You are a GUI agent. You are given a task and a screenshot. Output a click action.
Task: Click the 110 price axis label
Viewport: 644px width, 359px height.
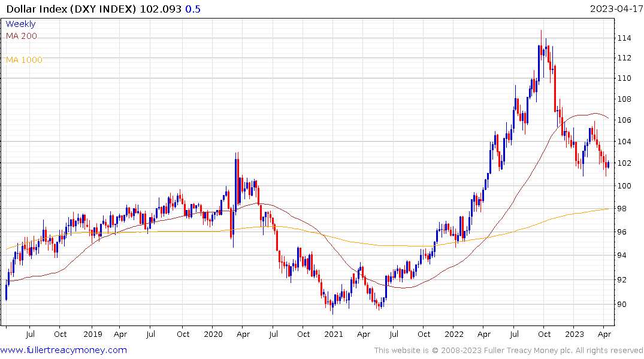click(624, 78)
